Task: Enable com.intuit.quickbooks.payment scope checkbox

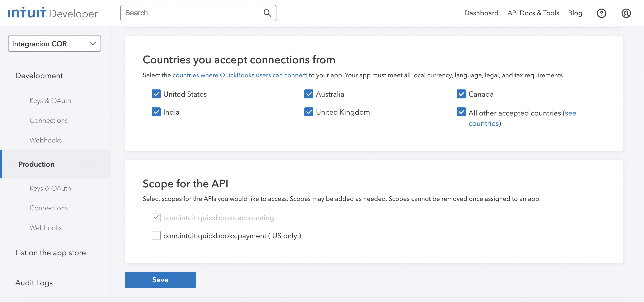Action: coord(156,235)
